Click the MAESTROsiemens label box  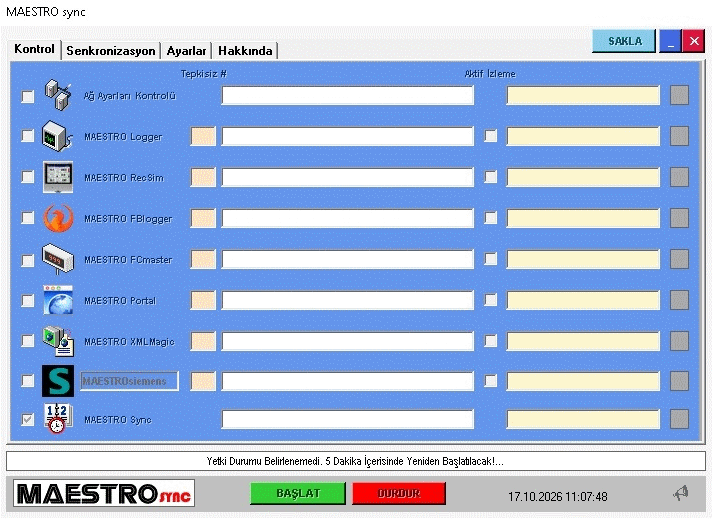point(129,381)
